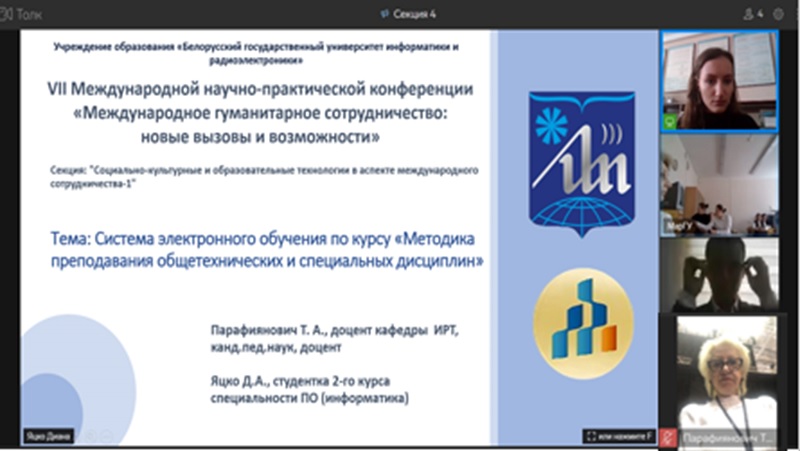This screenshot has height=451, width=800.
Task: Select the Парафиянович video tile
Action: (727, 382)
